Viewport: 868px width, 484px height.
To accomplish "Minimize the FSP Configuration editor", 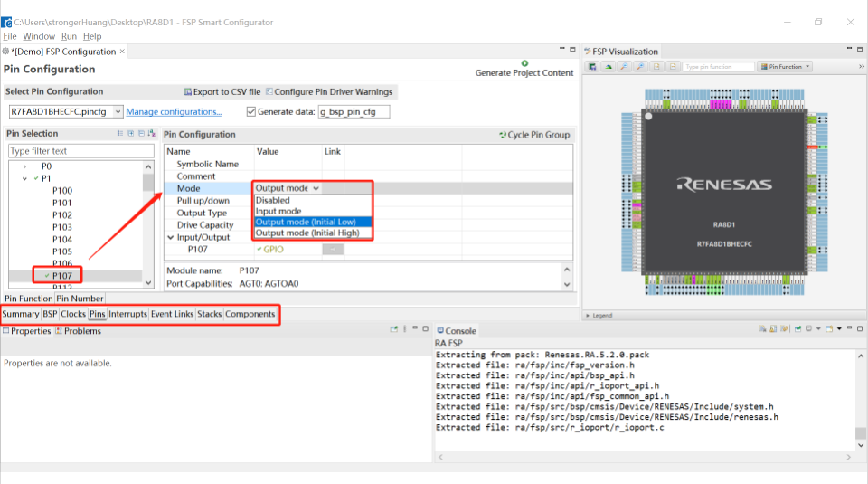I will (x=561, y=49).
